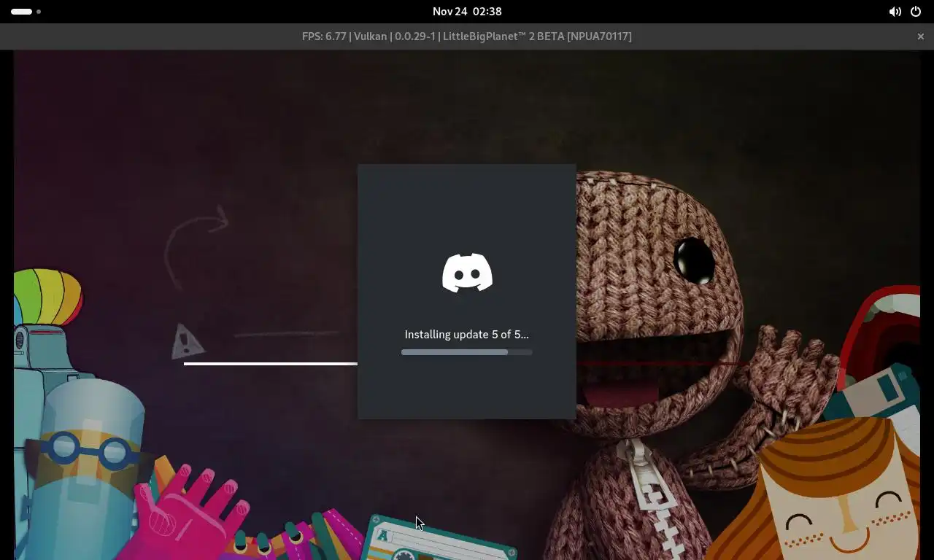Close the LittleBigPlanet 2 emulator window
This screenshot has height=560, width=934.
click(921, 36)
